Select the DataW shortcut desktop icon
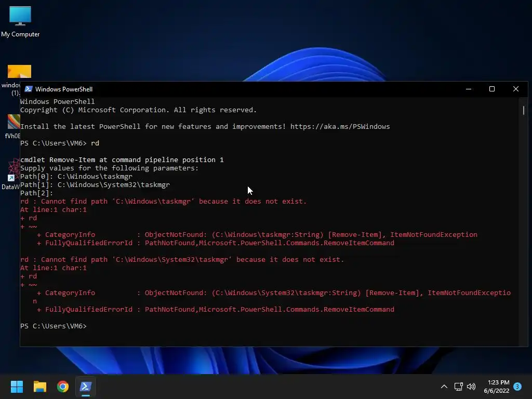 [x=11, y=174]
